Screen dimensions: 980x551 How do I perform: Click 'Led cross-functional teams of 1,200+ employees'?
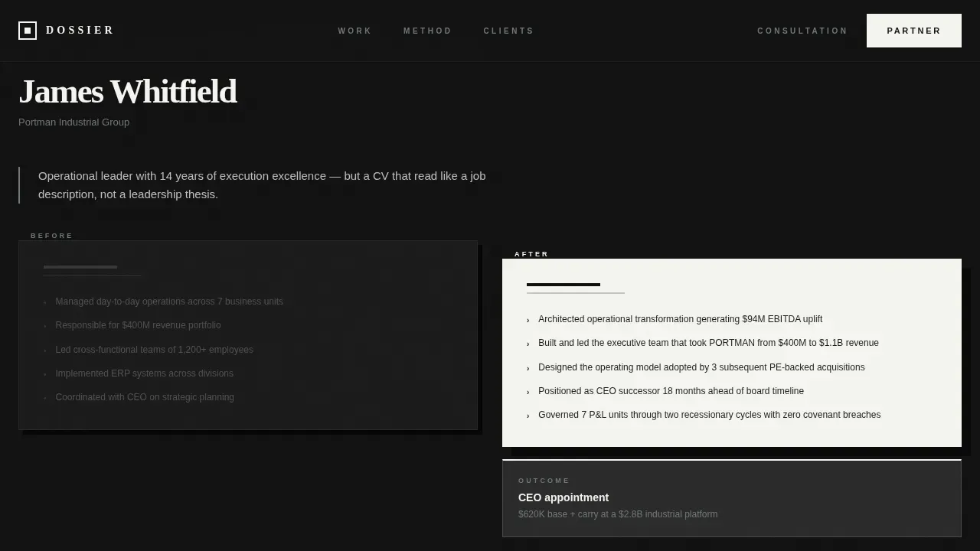point(154,350)
